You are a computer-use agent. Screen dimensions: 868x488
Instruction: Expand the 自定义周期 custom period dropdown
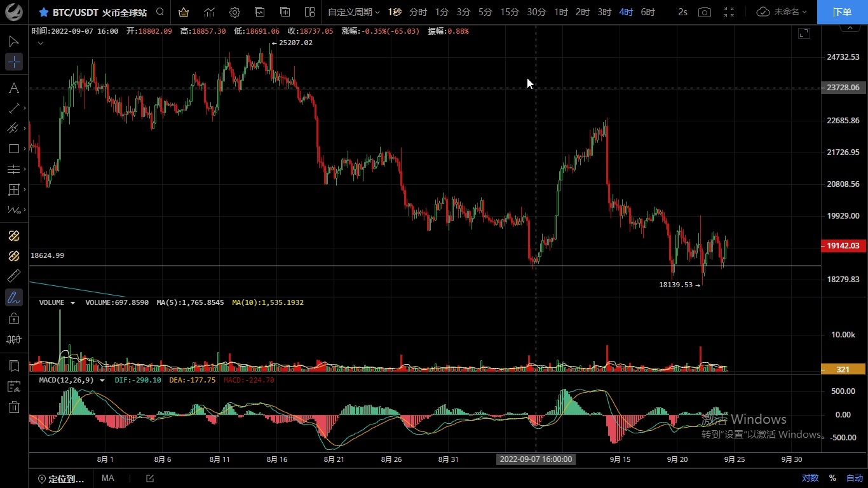(x=353, y=12)
